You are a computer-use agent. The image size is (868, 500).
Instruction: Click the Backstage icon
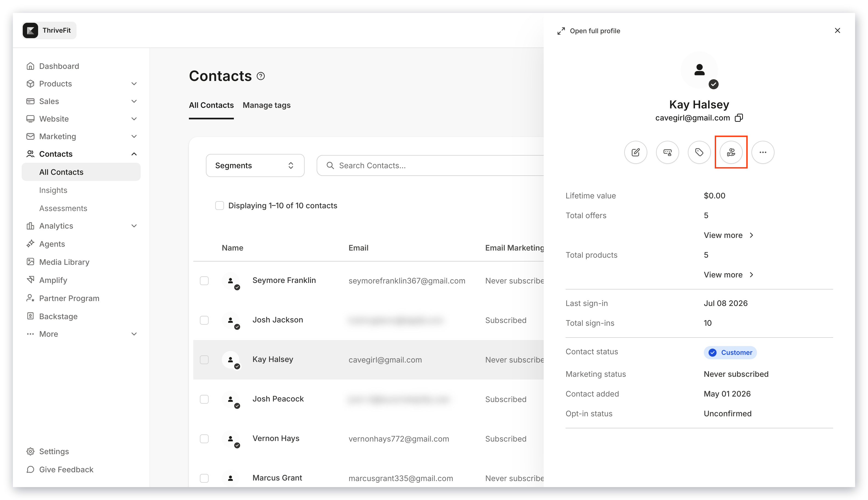[x=30, y=316]
